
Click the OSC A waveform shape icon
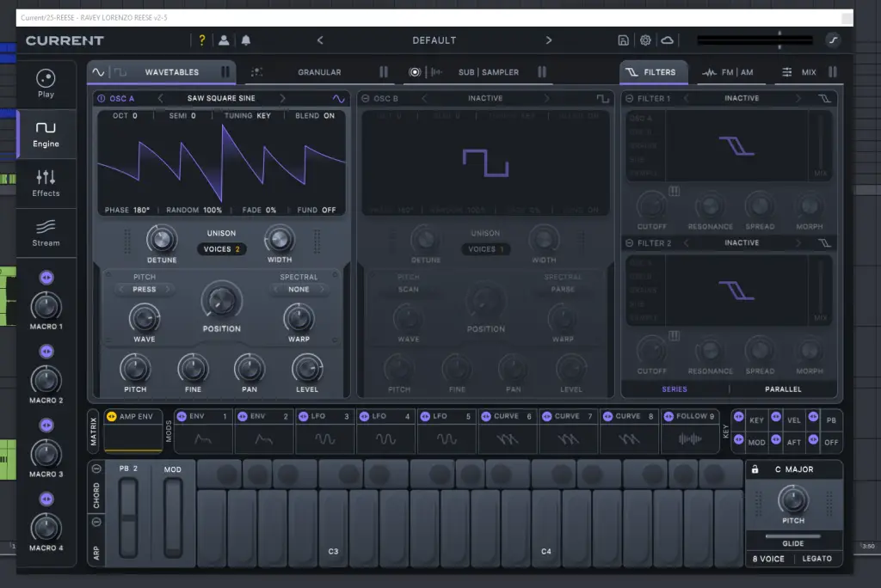point(338,99)
